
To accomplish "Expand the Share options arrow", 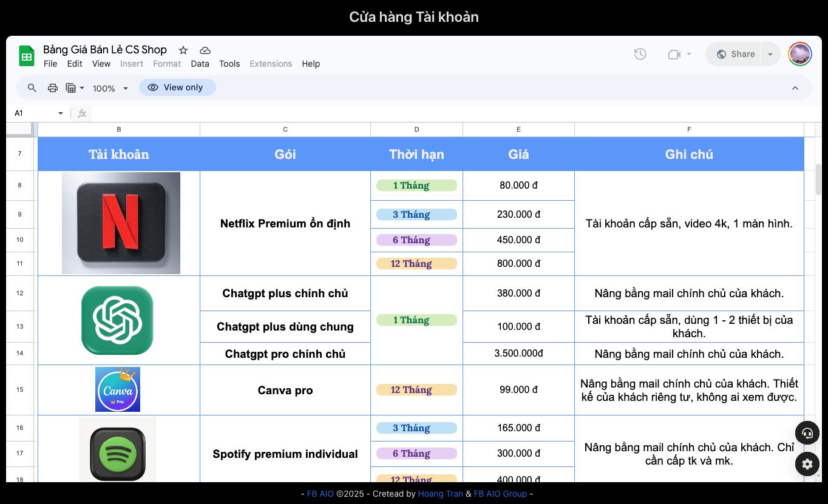I will click(x=770, y=54).
